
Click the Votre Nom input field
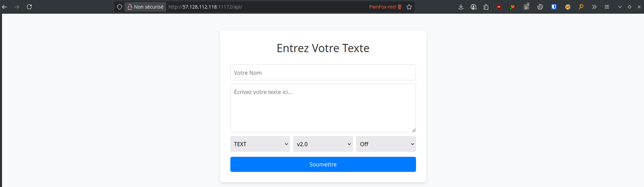[323, 72]
